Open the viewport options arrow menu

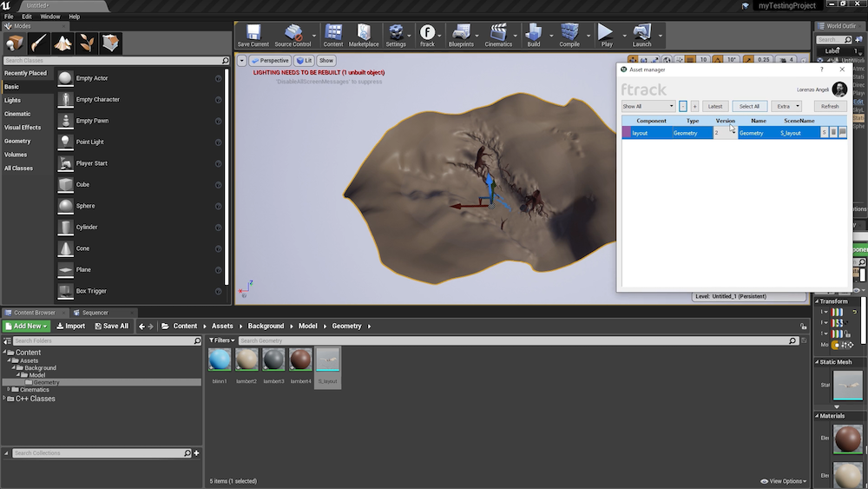point(242,60)
